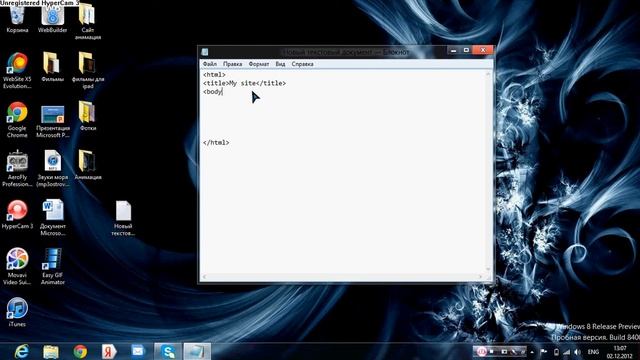
Task: Select the Фильмы folder on desktop
Action: 52,67
